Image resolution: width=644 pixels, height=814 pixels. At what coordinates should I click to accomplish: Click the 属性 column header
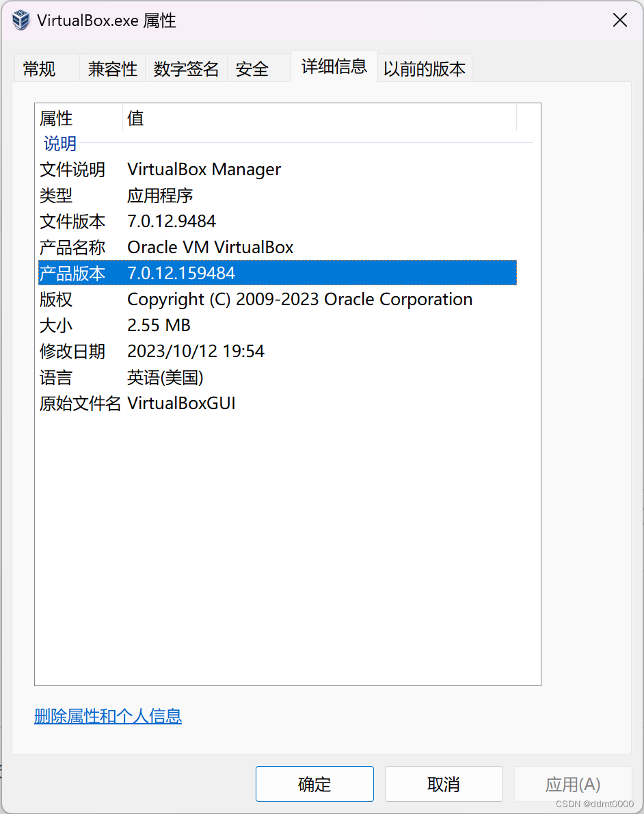(x=55, y=118)
